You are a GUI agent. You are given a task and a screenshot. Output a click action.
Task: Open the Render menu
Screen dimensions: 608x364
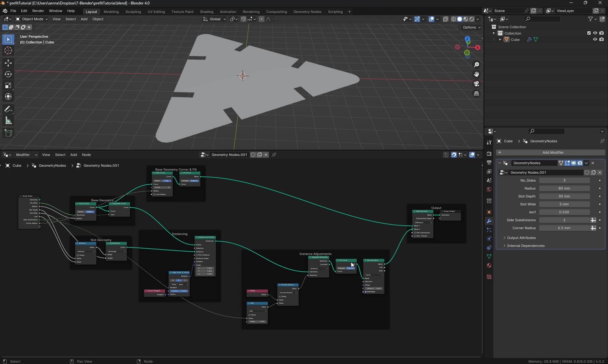pos(38,11)
